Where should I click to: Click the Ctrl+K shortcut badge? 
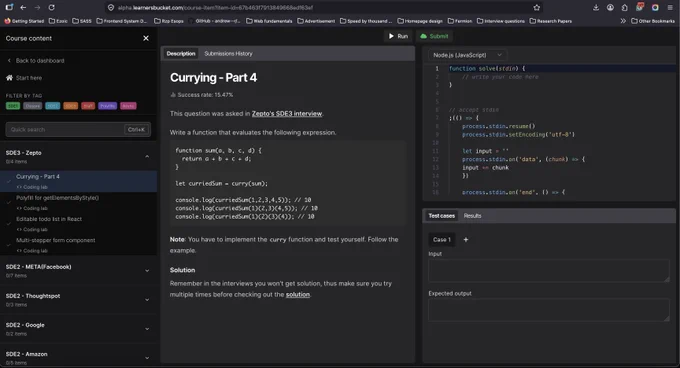click(136, 130)
